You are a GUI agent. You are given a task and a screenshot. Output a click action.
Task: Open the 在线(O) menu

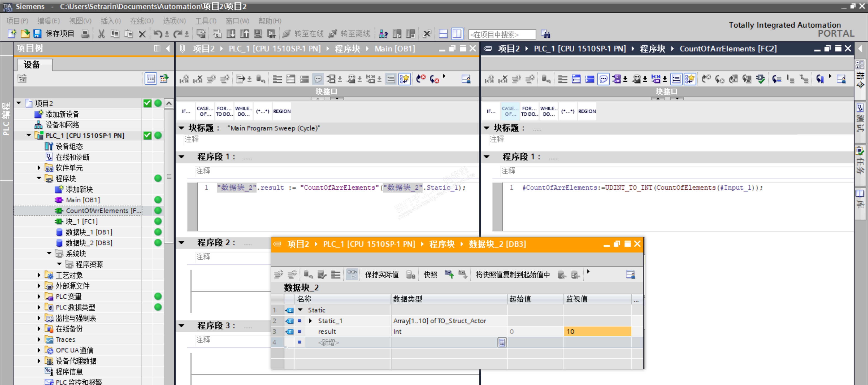tap(142, 21)
